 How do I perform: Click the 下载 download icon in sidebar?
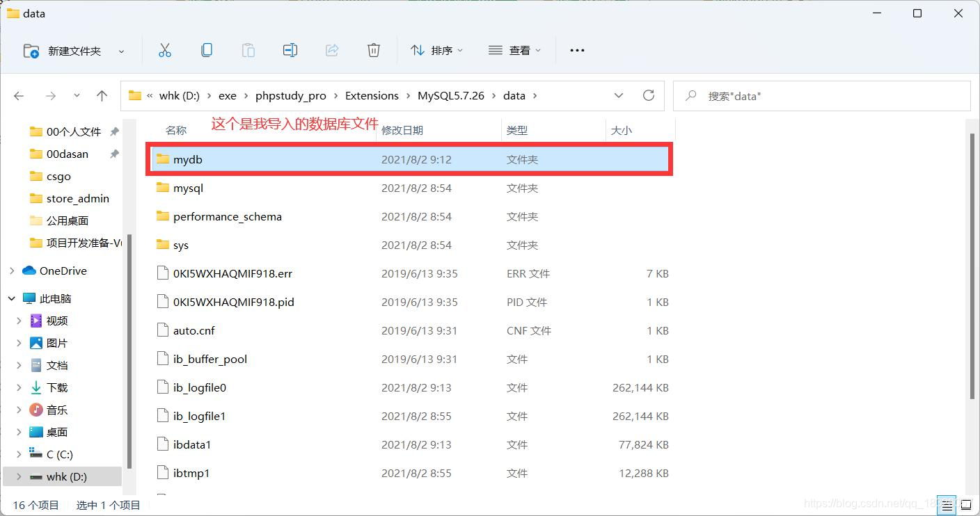point(36,387)
